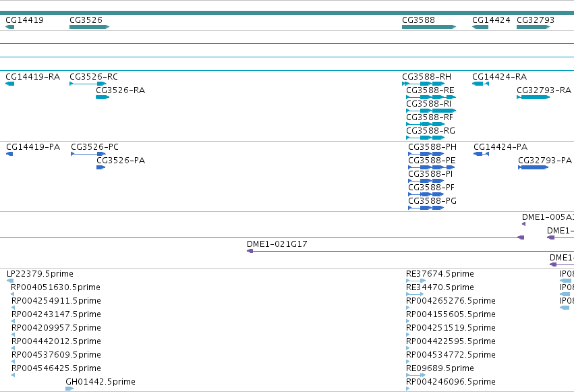Select the CG32793-RA transcript label

coord(544,90)
